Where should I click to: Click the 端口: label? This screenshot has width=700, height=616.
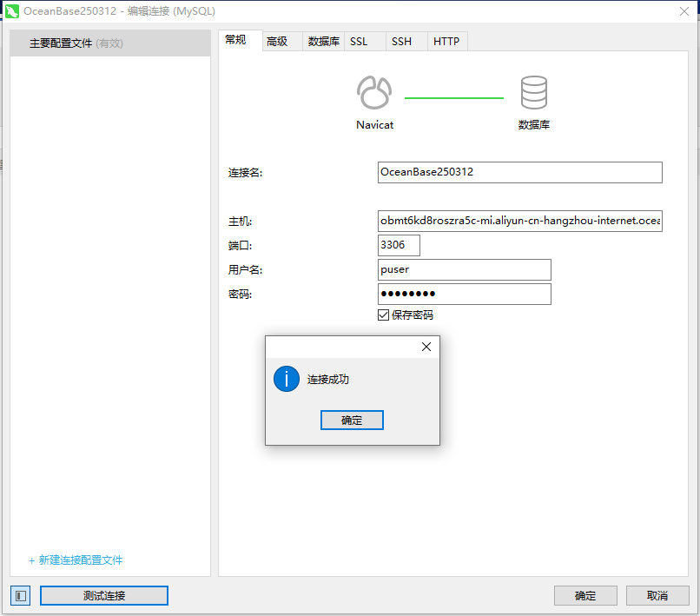[241, 245]
